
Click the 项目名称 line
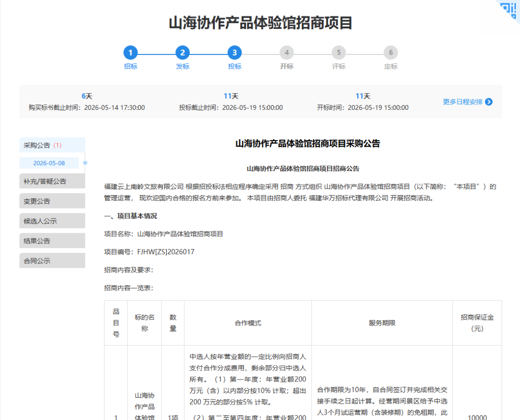164,234
